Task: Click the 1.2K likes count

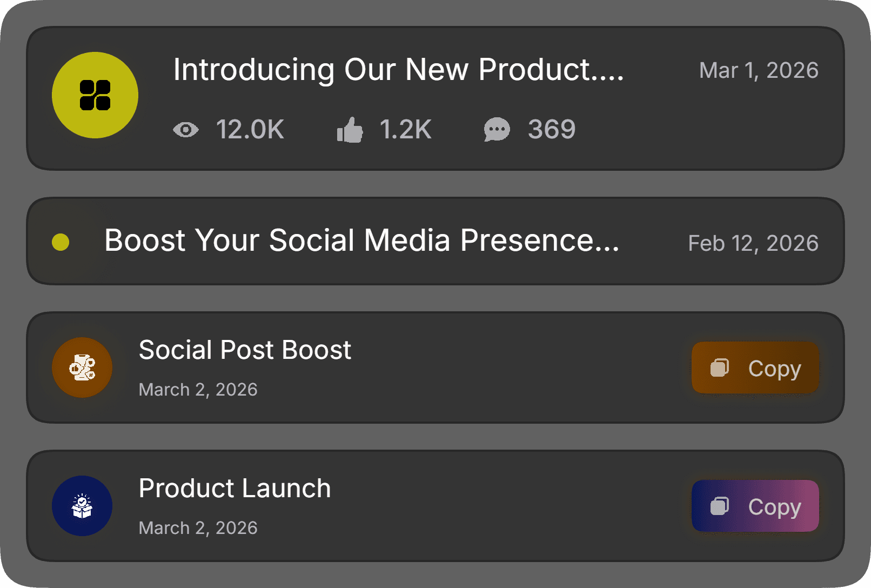Action: [405, 129]
